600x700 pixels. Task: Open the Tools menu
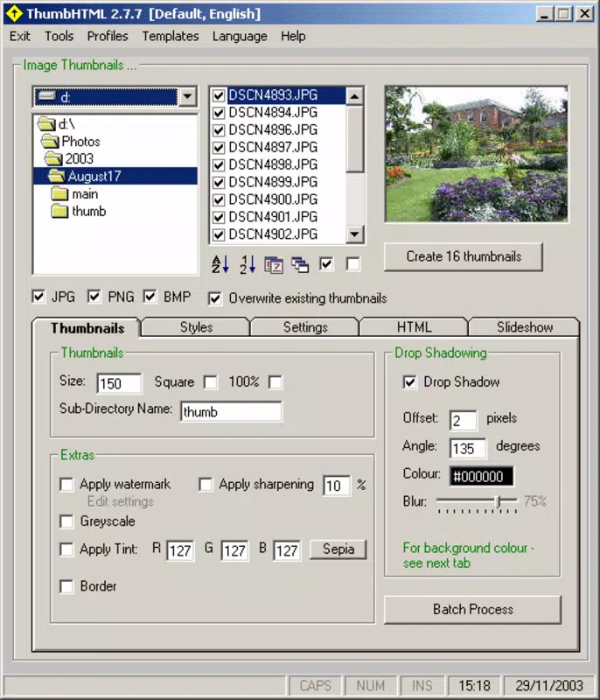pos(59,36)
